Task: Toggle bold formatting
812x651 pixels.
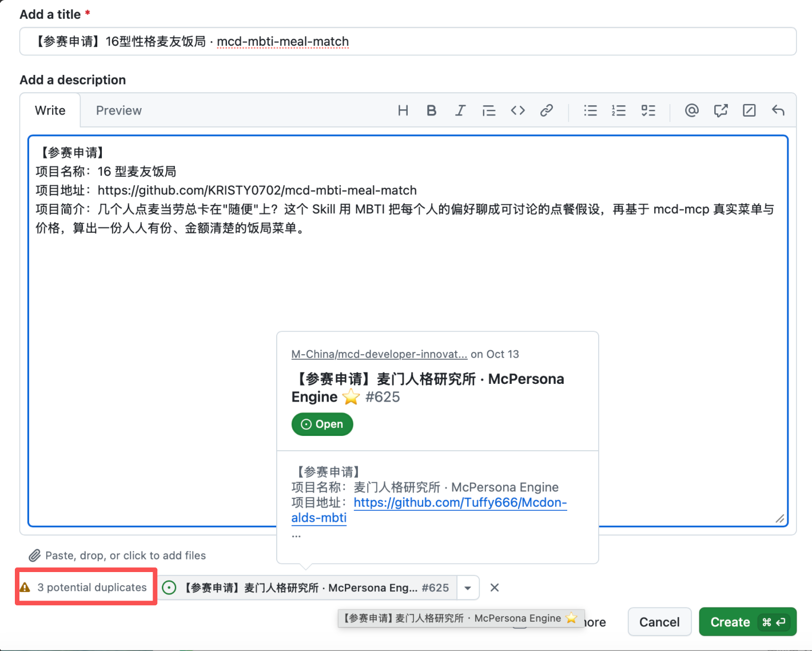Action: [x=432, y=110]
